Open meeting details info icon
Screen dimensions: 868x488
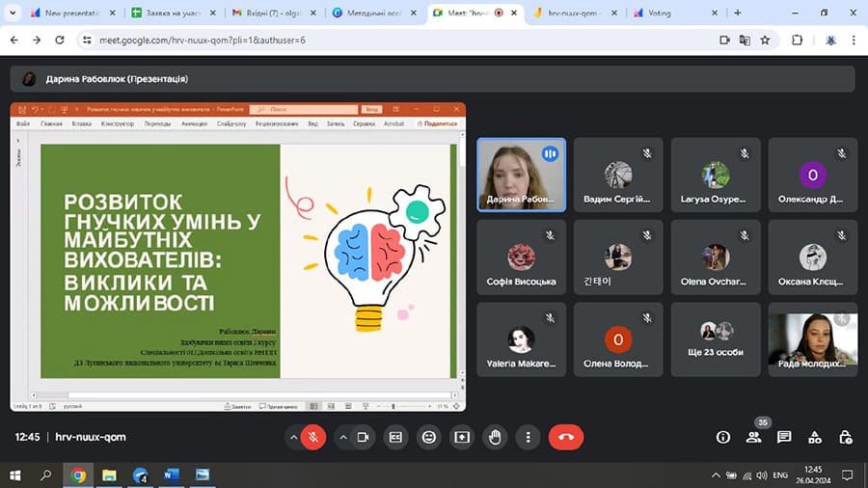[722, 437]
